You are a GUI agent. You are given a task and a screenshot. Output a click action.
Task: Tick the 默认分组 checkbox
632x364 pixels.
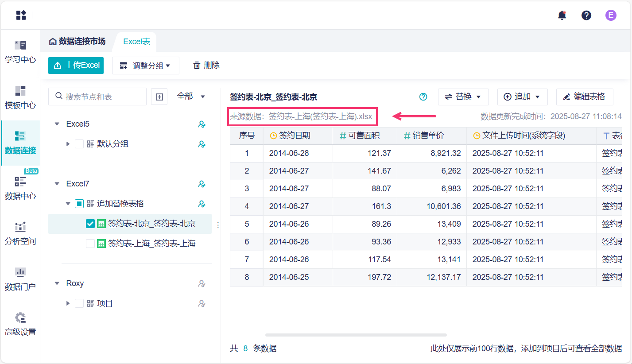click(x=79, y=144)
